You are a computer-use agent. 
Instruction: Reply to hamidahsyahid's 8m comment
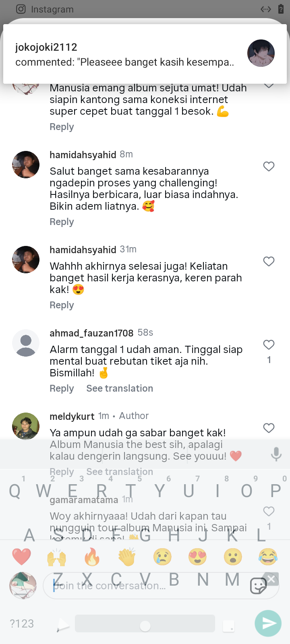point(62,222)
